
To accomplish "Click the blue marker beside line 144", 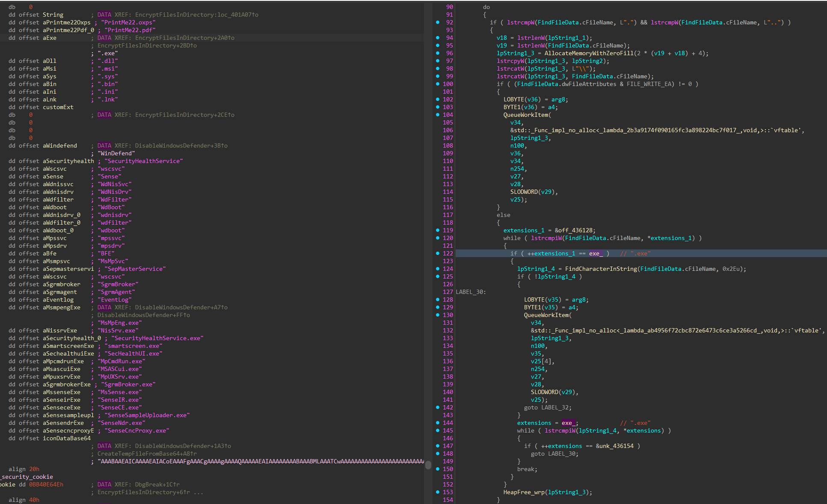I will 437,423.
